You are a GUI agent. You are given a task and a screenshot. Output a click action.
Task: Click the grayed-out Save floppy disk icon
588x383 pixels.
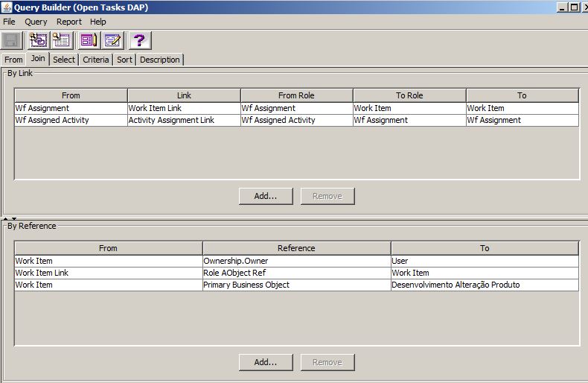pos(12,40)
